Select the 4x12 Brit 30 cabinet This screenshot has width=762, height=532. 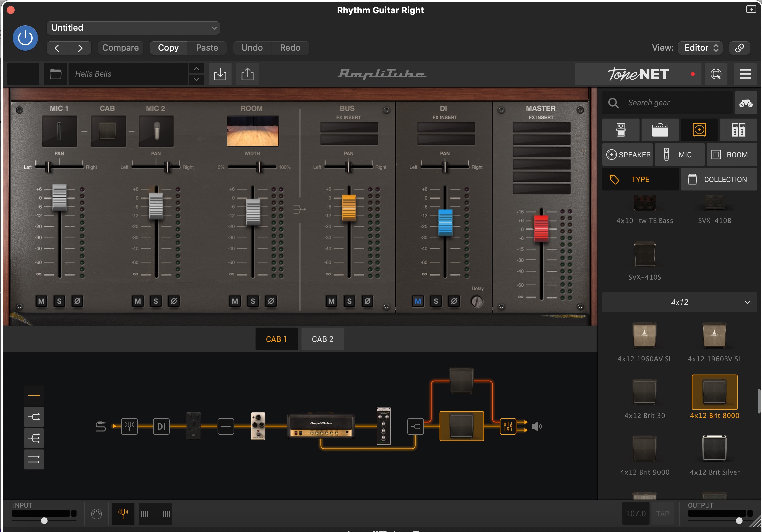[645, 399]
